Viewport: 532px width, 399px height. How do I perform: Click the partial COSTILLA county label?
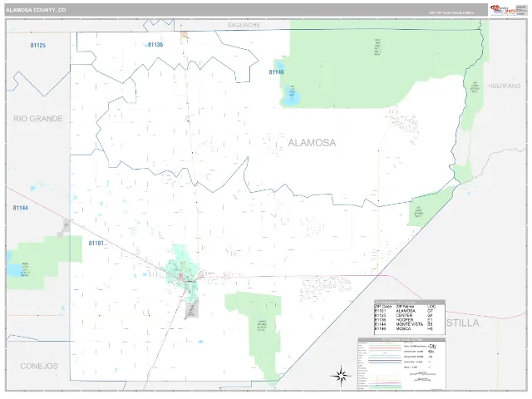(463, 323)
